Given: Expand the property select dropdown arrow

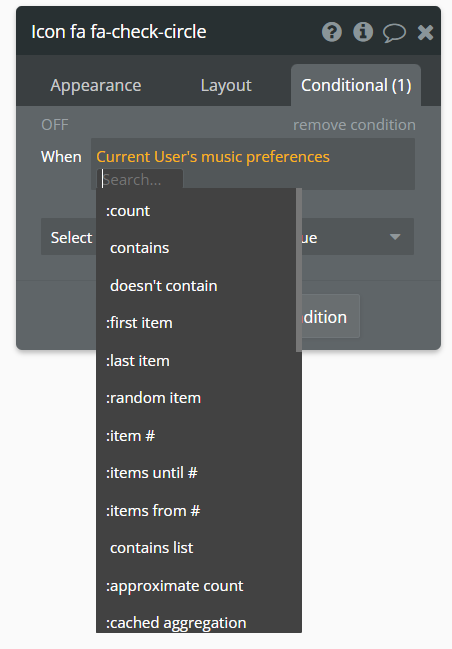Looking at the screenshot, I should pyautogui.click(x=395, y=237).
